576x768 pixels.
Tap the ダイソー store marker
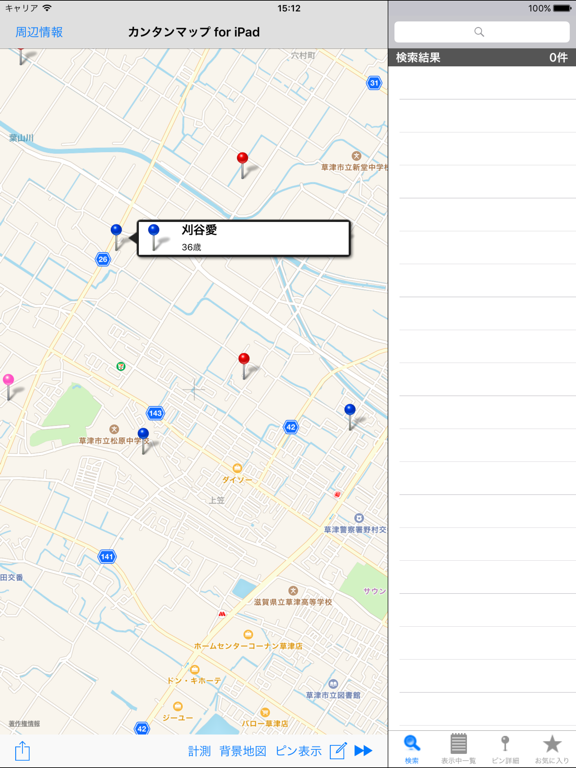(x=237, y=468)
